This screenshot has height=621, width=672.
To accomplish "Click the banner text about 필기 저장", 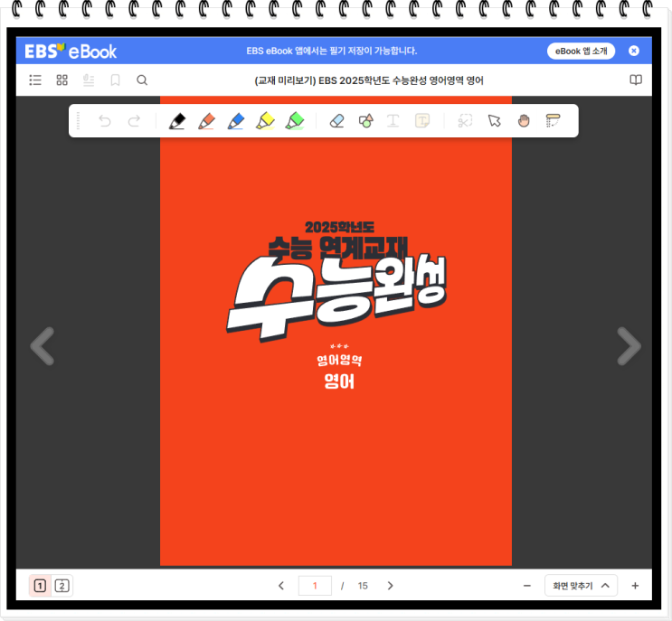I will [332, 51].
